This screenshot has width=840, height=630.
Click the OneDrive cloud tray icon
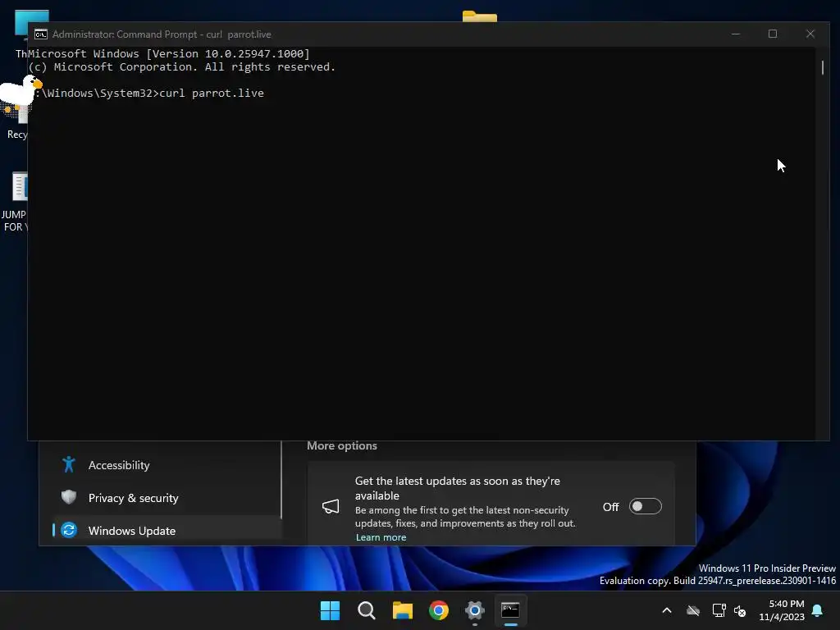[693, 610]
